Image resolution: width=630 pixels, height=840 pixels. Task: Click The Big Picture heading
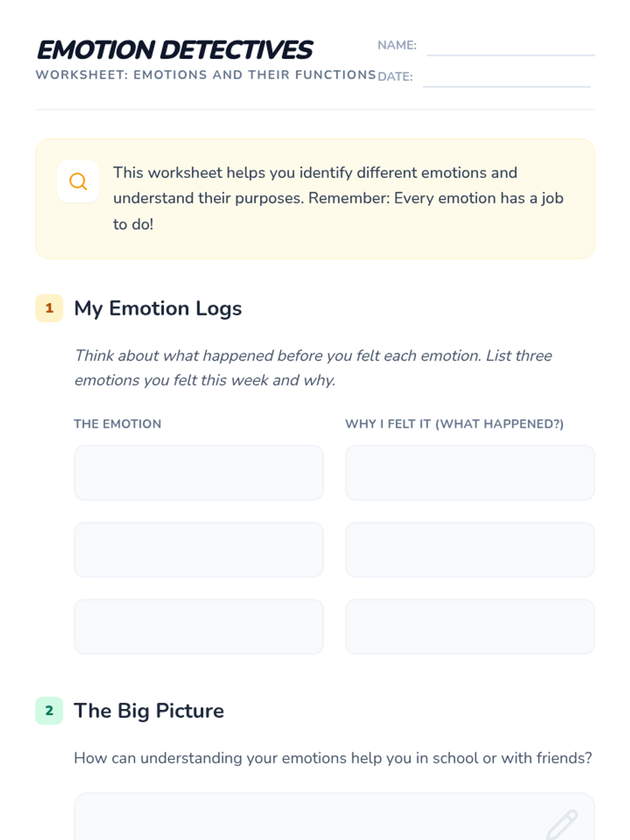coord(149,710)
